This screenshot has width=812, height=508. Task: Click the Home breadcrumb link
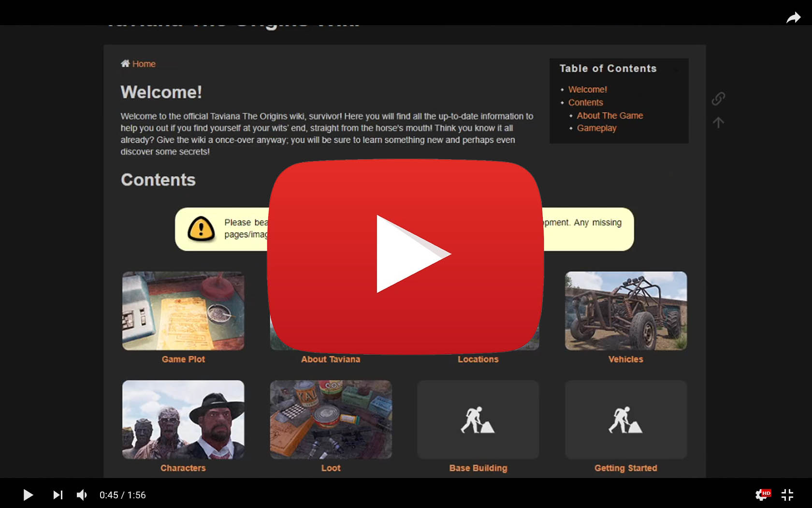coord(144,64)
